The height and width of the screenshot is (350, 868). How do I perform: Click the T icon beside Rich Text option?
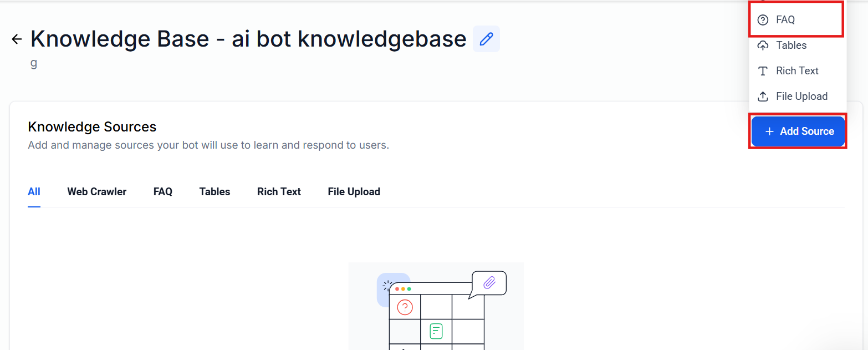pos(763,71)
